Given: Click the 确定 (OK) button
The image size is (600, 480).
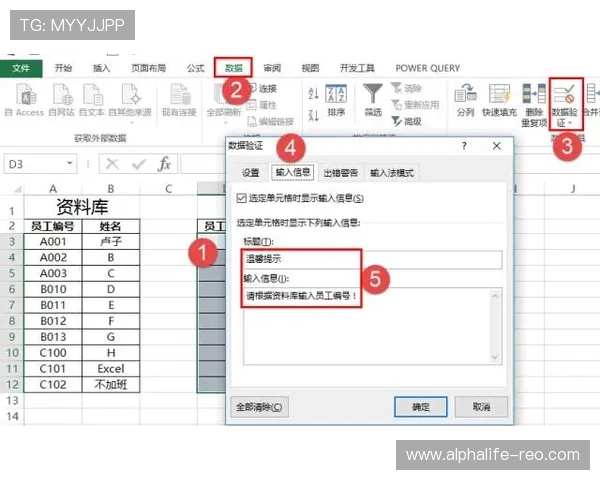Looking at the screenshot, I should click(421, 407).
